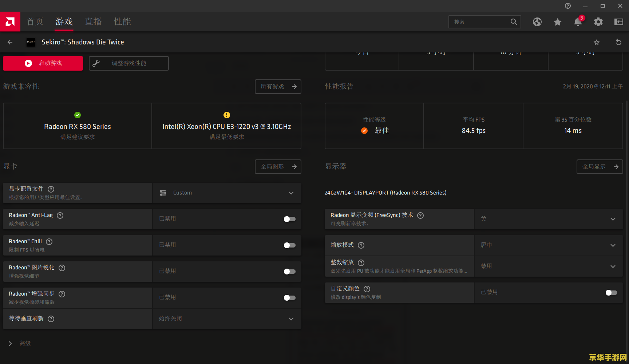Viewport: 629px width, 364px height.
Task: Open 全局图形 button
Action: coord(278,167)
